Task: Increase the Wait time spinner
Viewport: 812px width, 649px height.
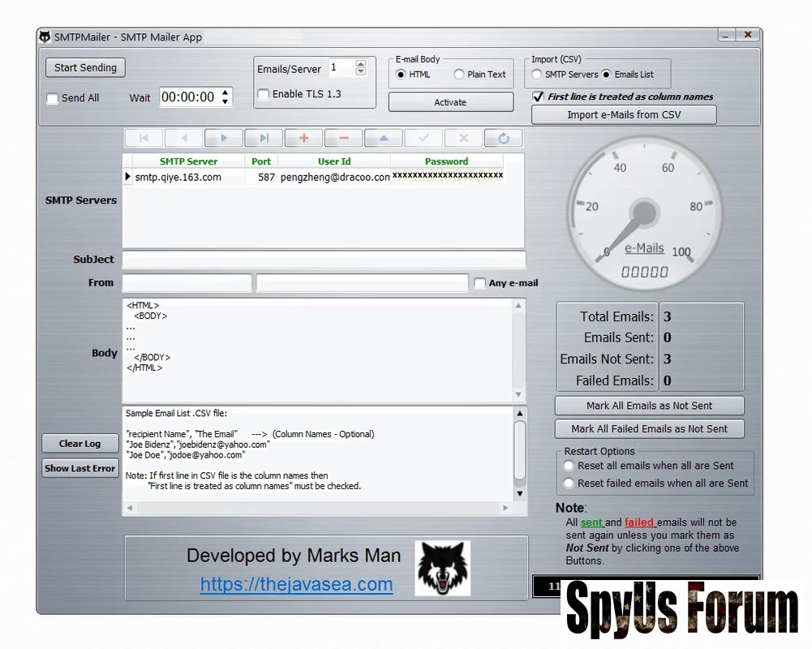Action: coord(226,92)
